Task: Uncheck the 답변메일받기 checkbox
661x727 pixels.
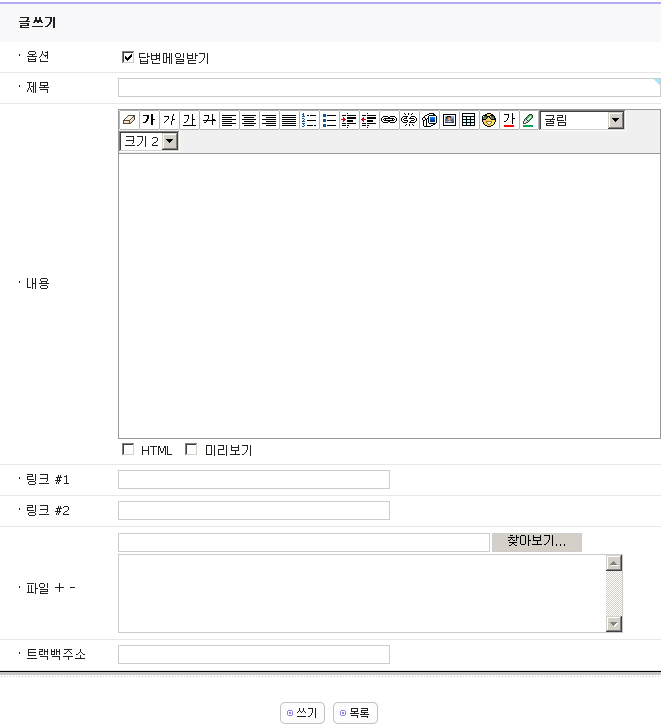Action: coord(128,57)
